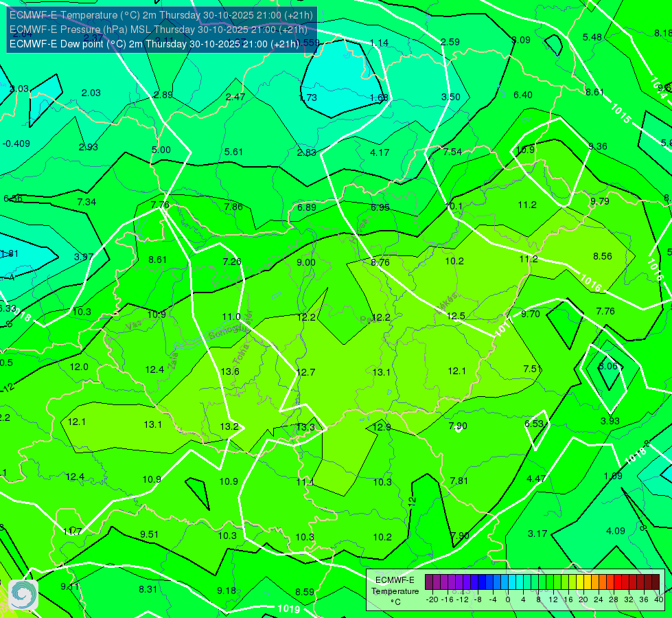This screenshot has height=618, width=672.
Task: Click the Tolna county label
Action: tap(241, 354)
